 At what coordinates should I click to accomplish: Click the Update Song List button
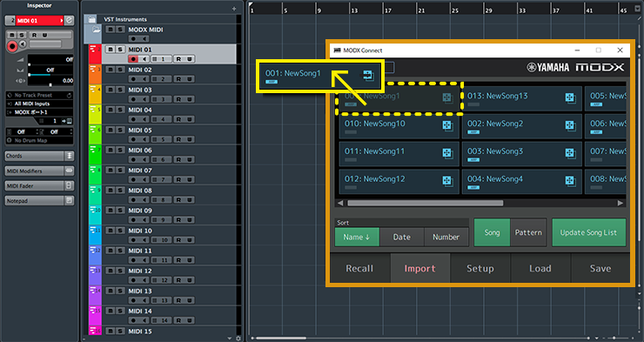[588, 232]
